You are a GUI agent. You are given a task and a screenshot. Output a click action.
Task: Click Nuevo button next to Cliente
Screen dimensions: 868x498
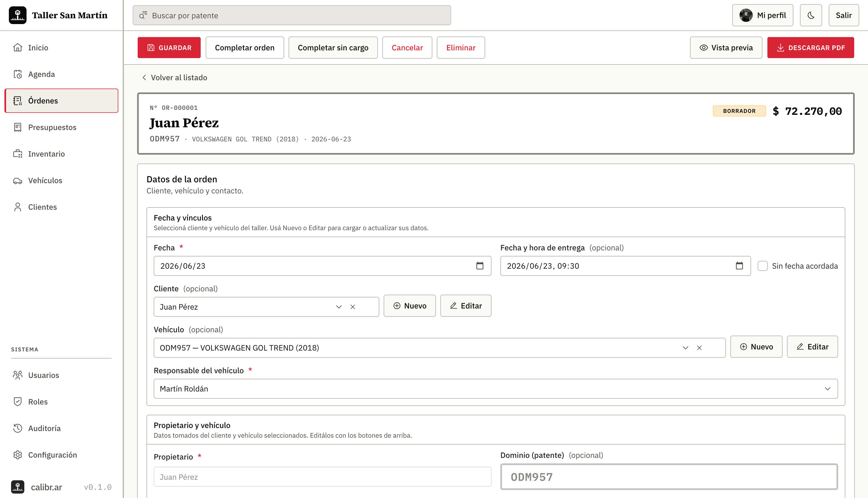click(409, 306)
